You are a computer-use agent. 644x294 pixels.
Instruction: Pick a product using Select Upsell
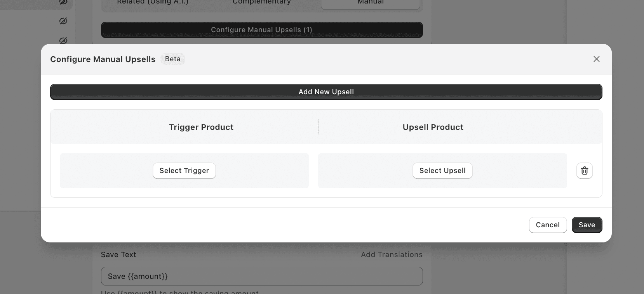click(x=442, y=171)
